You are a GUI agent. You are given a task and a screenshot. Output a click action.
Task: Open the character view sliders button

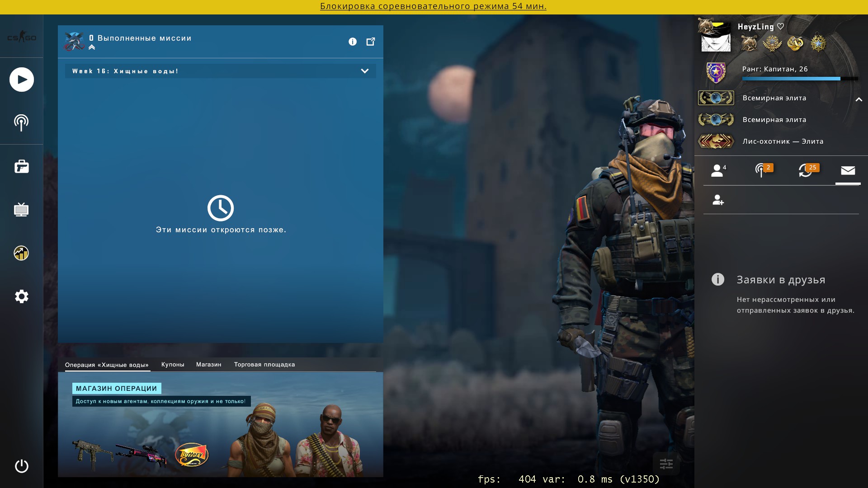pos(666,464)
